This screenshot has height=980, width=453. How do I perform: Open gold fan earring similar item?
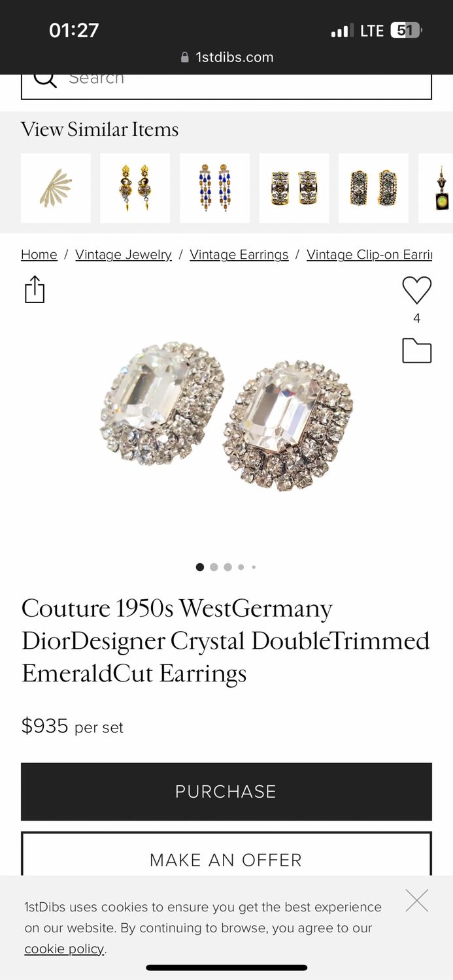[x=56, y=188]
